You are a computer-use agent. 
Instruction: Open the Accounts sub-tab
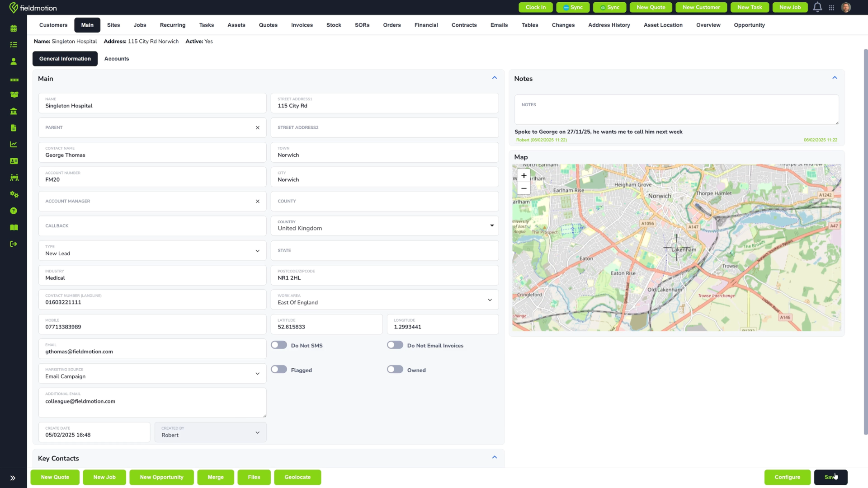(x=117, y=59)
